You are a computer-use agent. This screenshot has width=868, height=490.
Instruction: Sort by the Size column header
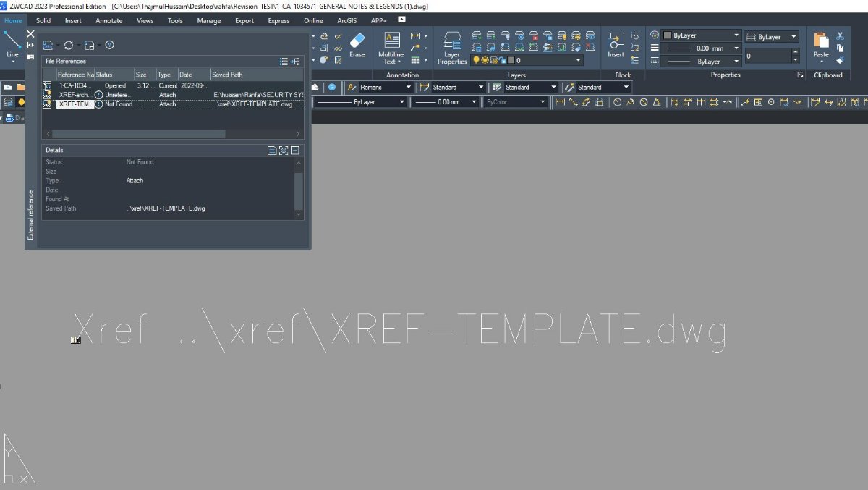pos(145,75)
